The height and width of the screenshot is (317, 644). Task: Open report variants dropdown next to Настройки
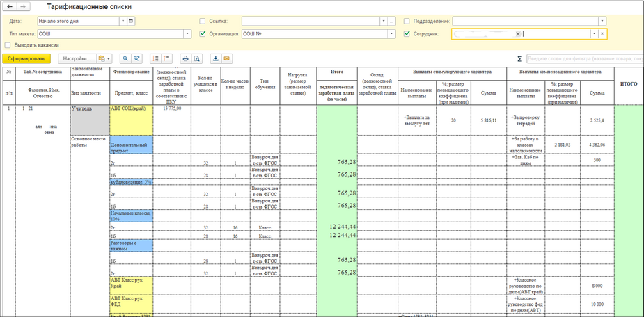coord(104,59)
